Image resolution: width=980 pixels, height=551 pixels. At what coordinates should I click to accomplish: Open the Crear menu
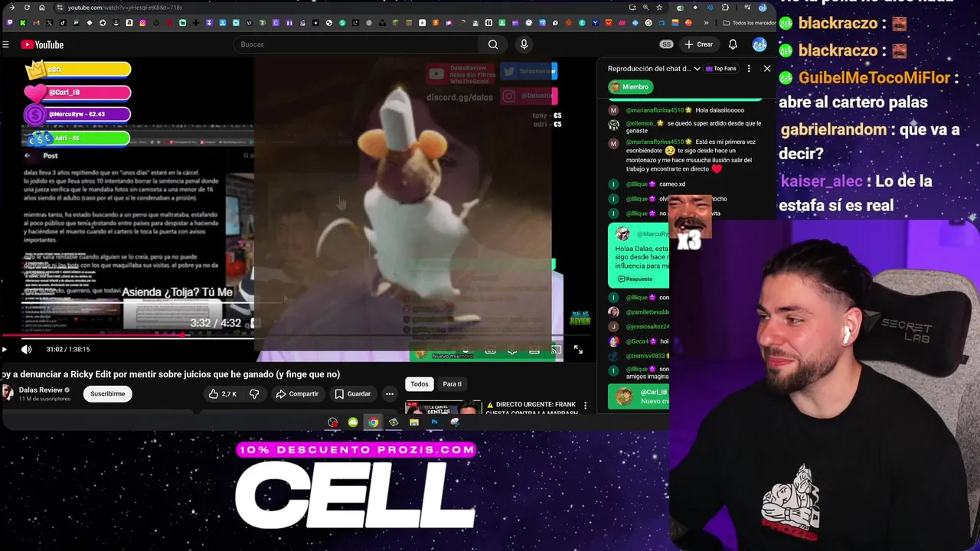699,44
